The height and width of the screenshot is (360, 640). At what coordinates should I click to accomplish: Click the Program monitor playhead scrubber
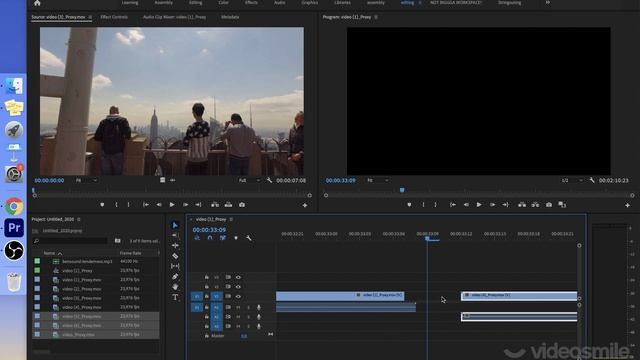402,190
